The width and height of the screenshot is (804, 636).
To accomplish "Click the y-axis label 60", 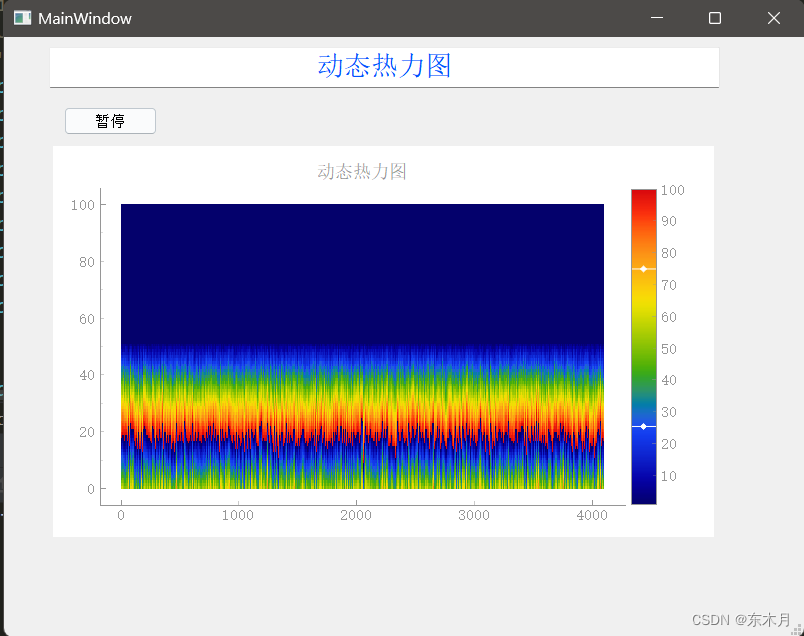I will [x=87, y=319].
